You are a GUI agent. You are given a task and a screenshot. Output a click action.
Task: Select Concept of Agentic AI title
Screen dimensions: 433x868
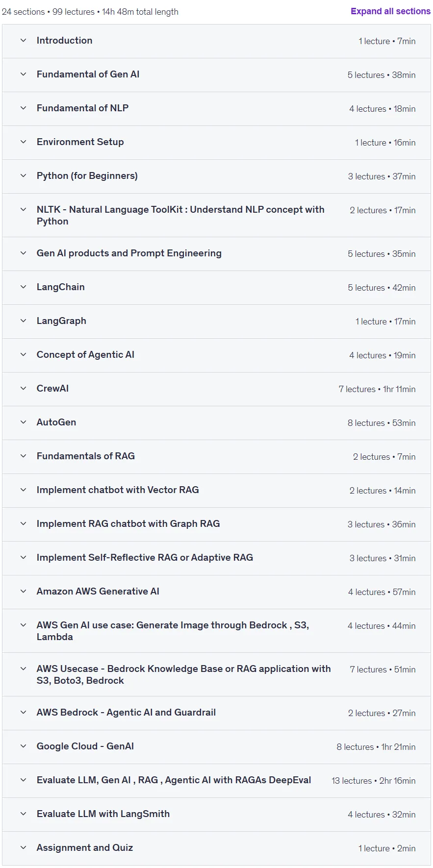85,355
